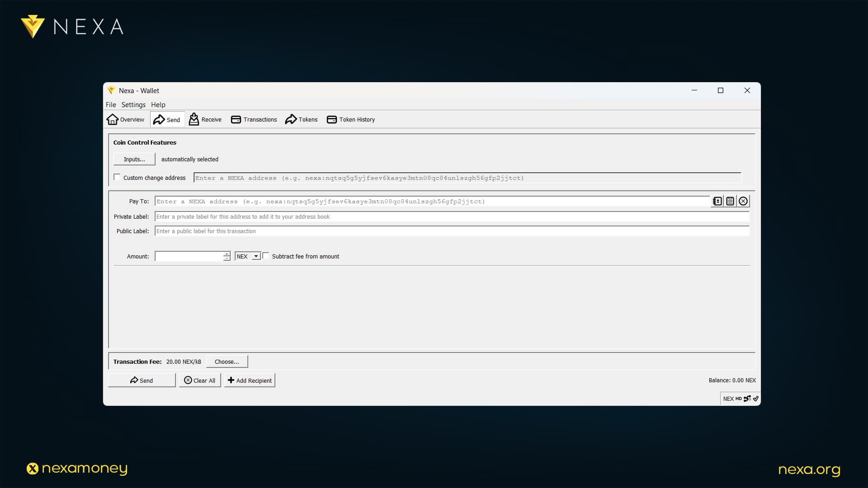Viewport: 868px width, 488px height.
Task: Open the Settings menu
Action: point(133,104)
